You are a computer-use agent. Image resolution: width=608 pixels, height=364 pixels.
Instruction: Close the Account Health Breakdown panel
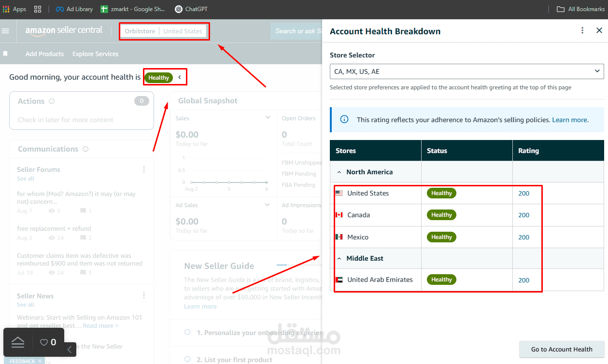[x=599, y=30]
